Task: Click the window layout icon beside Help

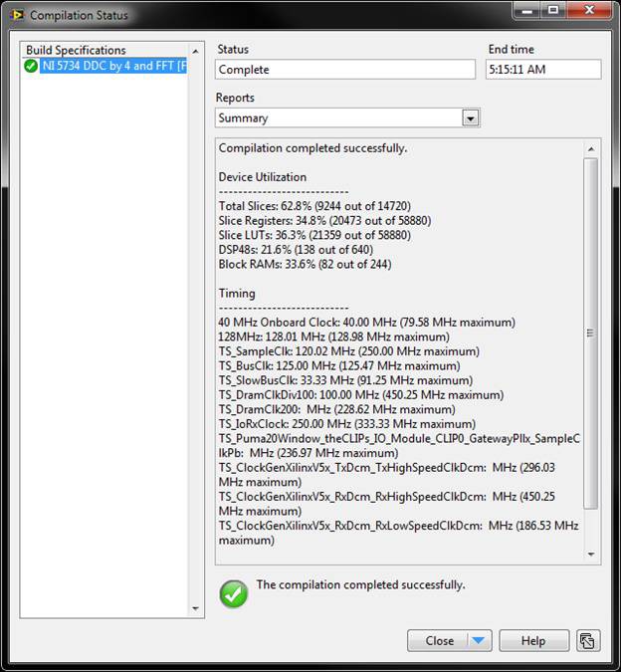Action: coord(588,641)
